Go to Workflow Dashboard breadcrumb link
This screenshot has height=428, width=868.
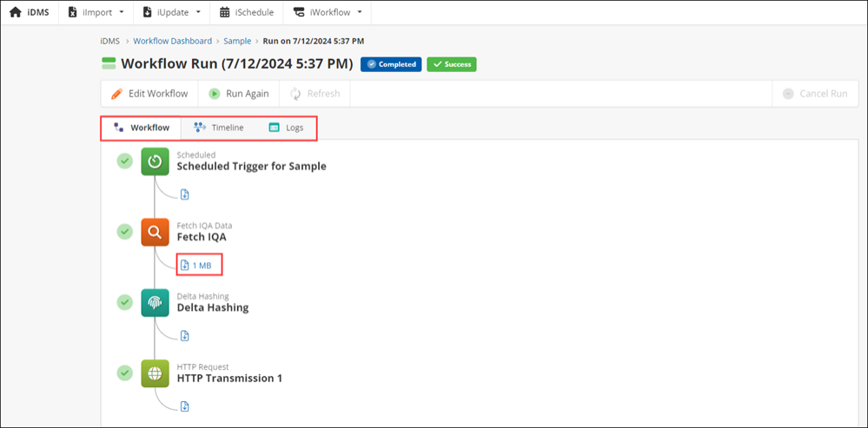[172, 41]
